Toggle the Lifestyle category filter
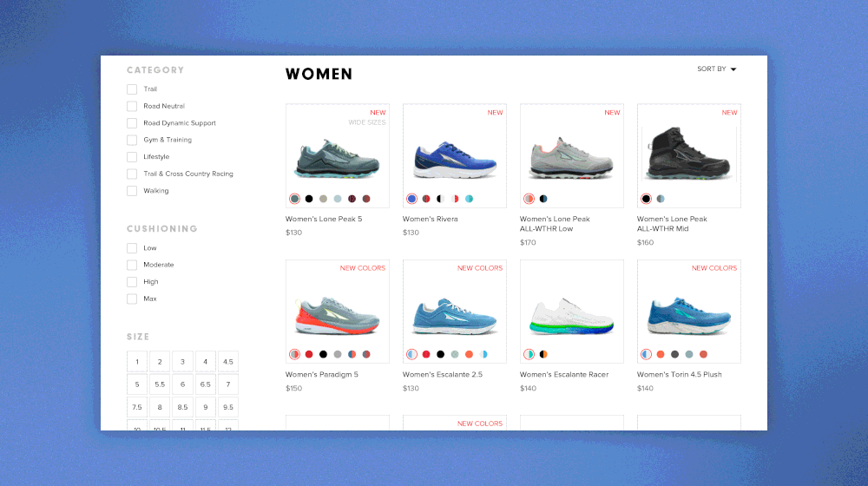This screenshot has height=486, width=868. point(132,157)
